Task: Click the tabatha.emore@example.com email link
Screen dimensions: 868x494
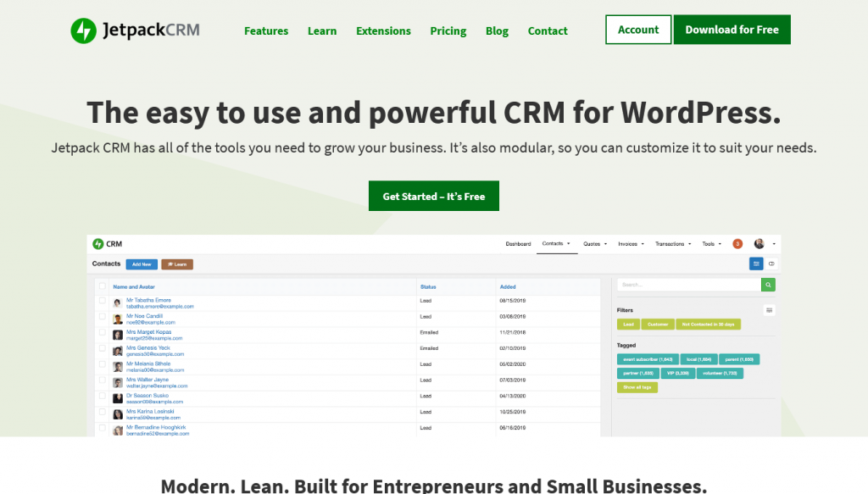Action: click(x=160, y=307)
